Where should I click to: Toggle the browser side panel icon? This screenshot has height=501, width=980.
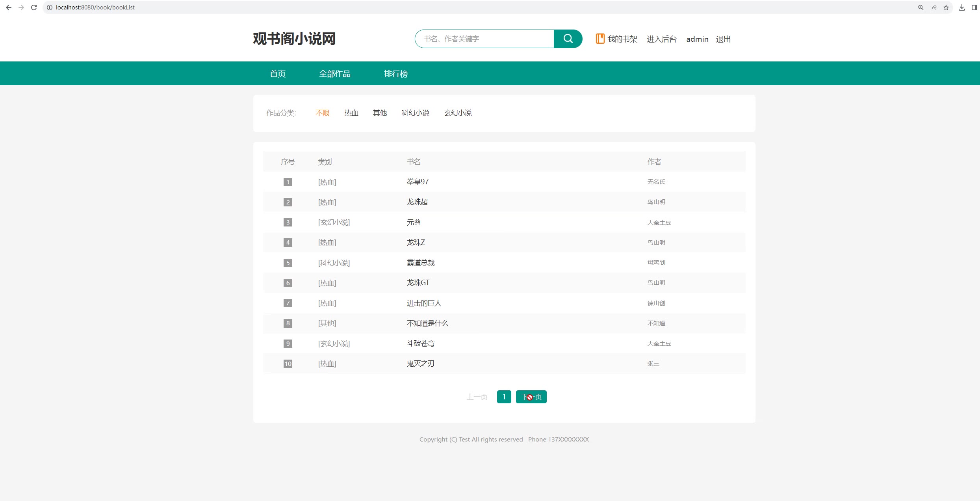(x=974, y=7)
